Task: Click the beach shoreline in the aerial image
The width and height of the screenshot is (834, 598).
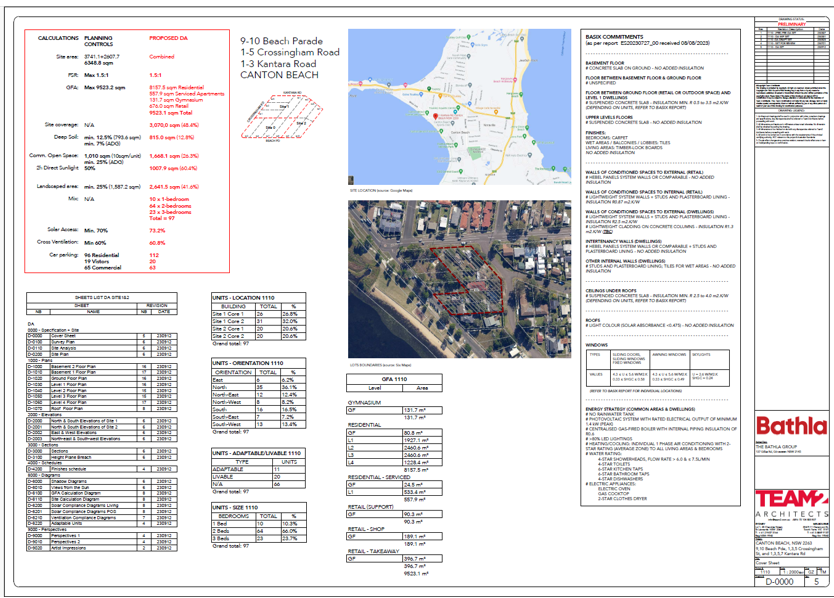Action: [x=398, y=313]
